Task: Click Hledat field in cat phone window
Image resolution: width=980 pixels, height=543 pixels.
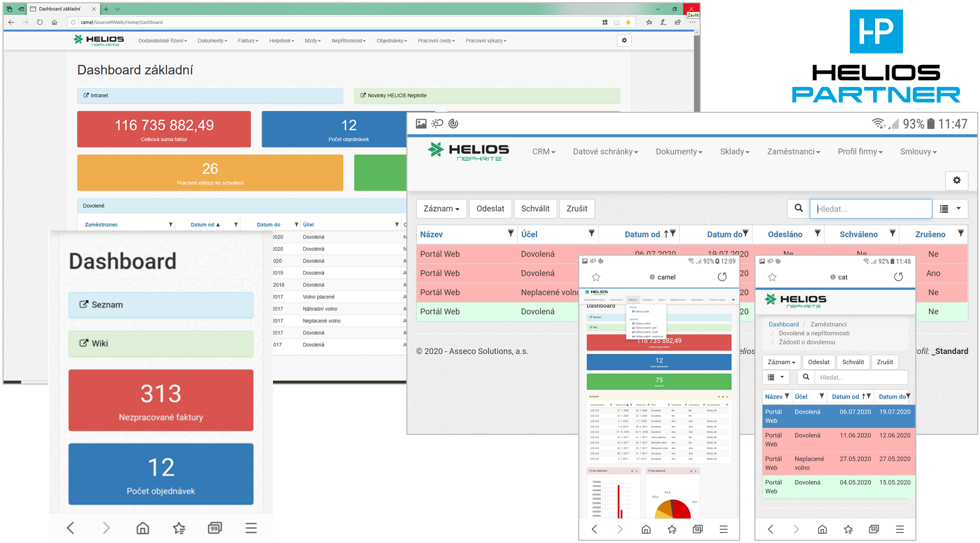Action: pyautogui.click(x=861, y=377)
